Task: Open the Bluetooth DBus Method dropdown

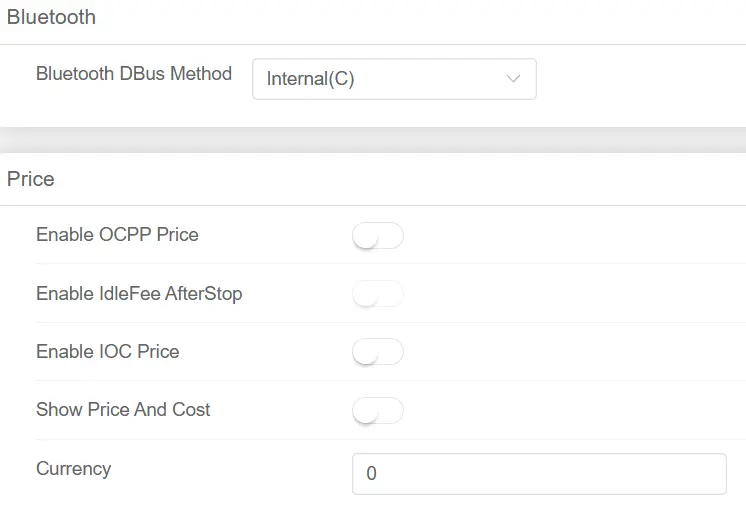Action: click(394, 79)
